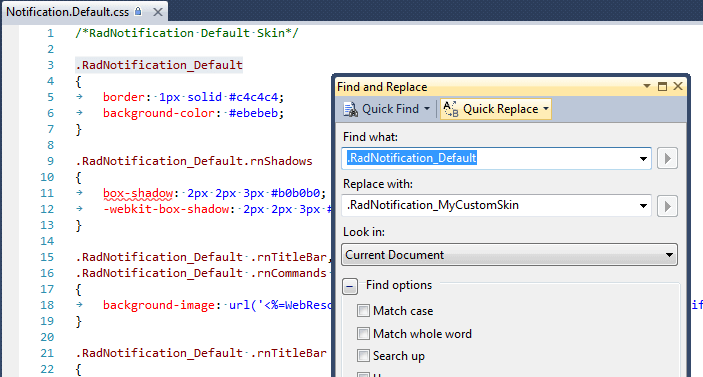Click line number 14 in the margin
The height and width of the screenshot is (377, 703).
(x=47, y=241)
